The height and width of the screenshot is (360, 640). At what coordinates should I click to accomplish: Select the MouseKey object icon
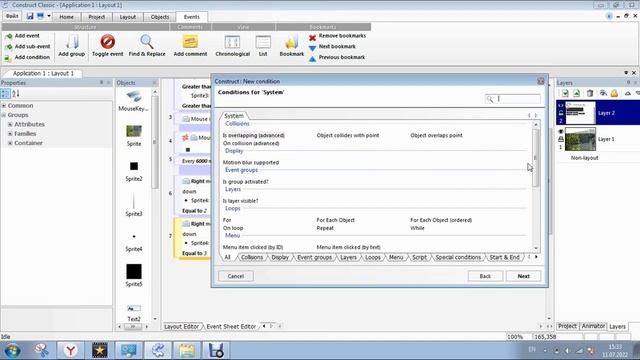134,97
